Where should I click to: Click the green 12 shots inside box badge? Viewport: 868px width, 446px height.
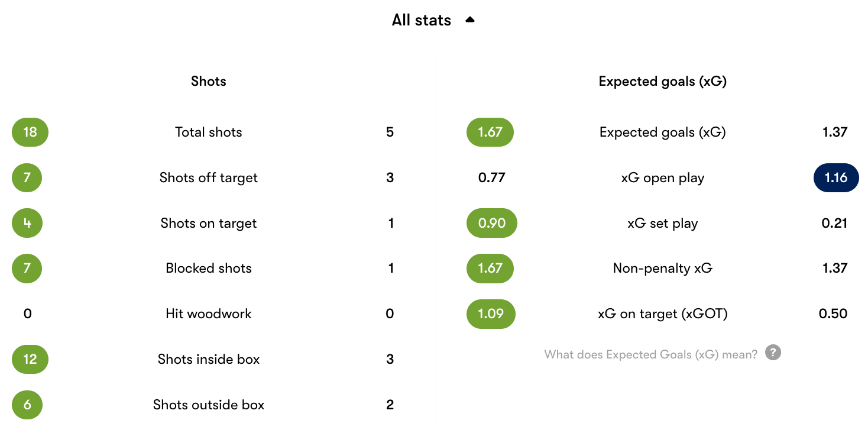click(x=30, y=359)
